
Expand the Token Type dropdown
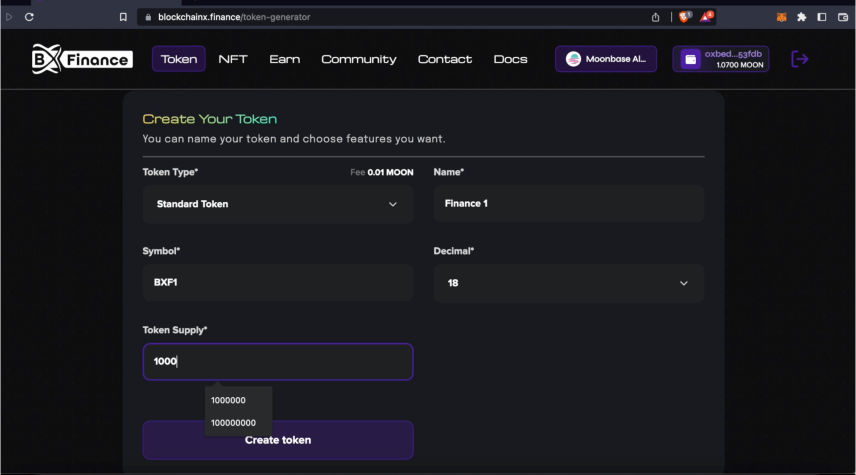tap(278, 204)
